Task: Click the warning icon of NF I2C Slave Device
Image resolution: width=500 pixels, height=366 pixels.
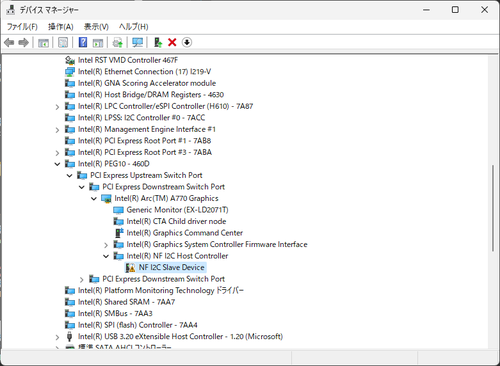Action: point(131,267)
